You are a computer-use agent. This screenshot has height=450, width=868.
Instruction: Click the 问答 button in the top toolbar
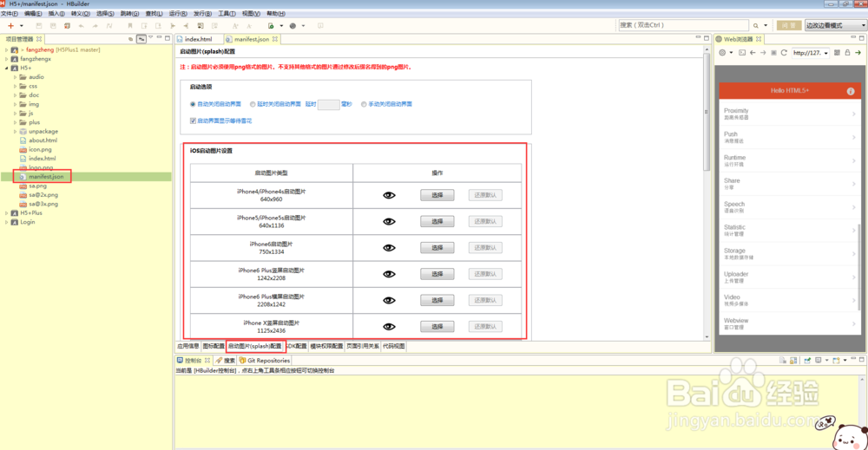tap(789, 25)
